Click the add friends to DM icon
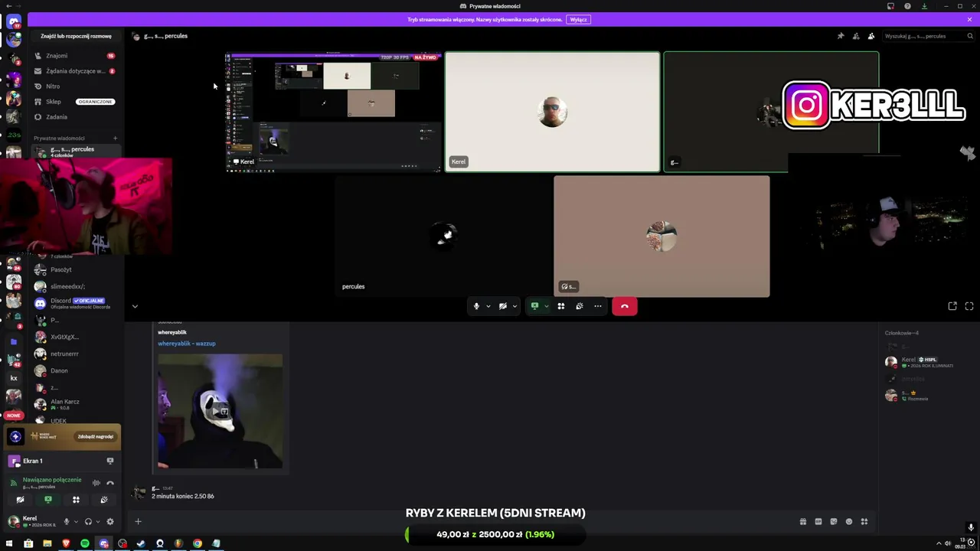Viewport: 980px width, 551px height. [856, 36]
